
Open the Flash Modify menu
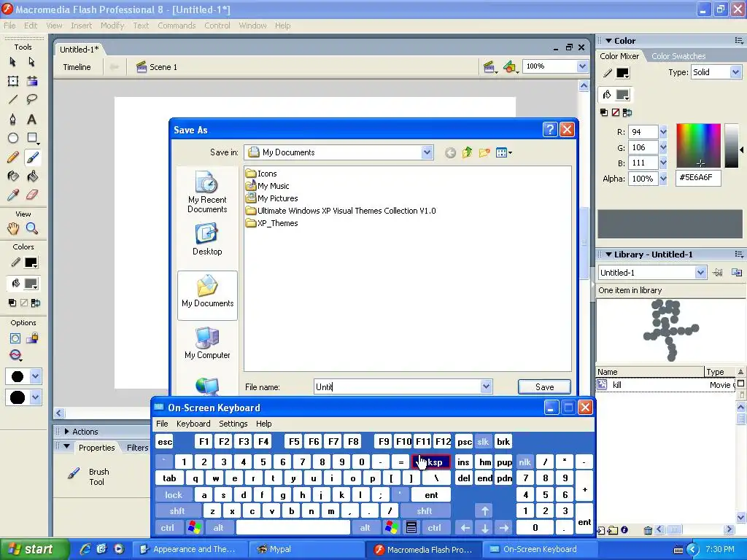click(112, 26)
